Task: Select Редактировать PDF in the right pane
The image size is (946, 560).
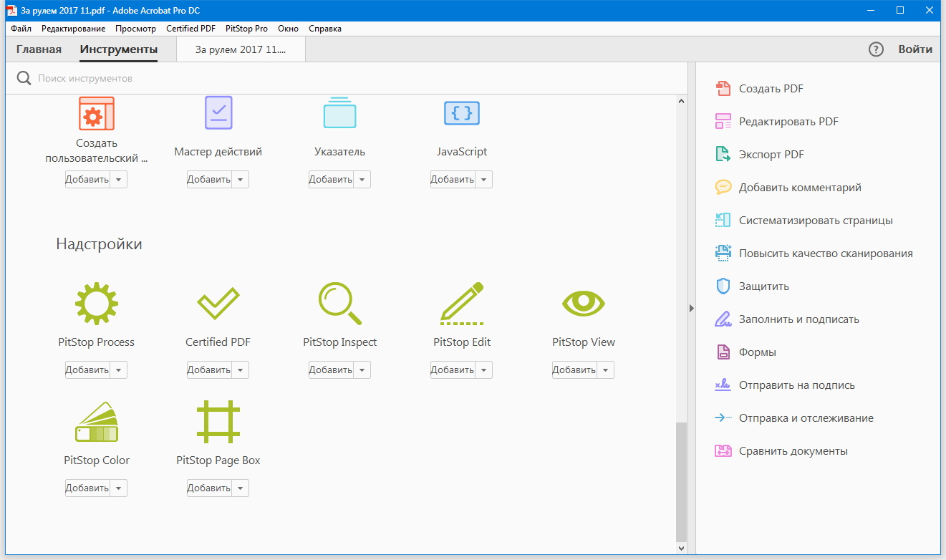Action: pos(776,122)
